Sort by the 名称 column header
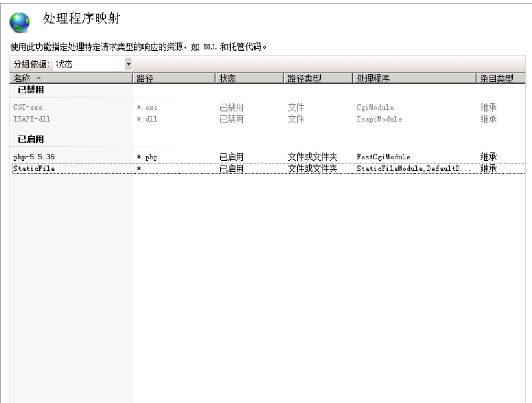This screenshot has width=532, height=403. pos(22,78)
